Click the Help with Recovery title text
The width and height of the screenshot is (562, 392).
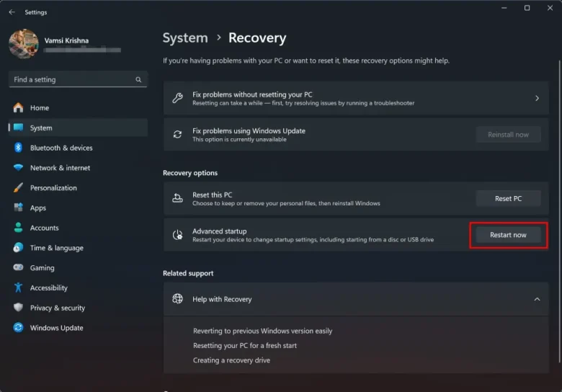(x=222, y=299)
